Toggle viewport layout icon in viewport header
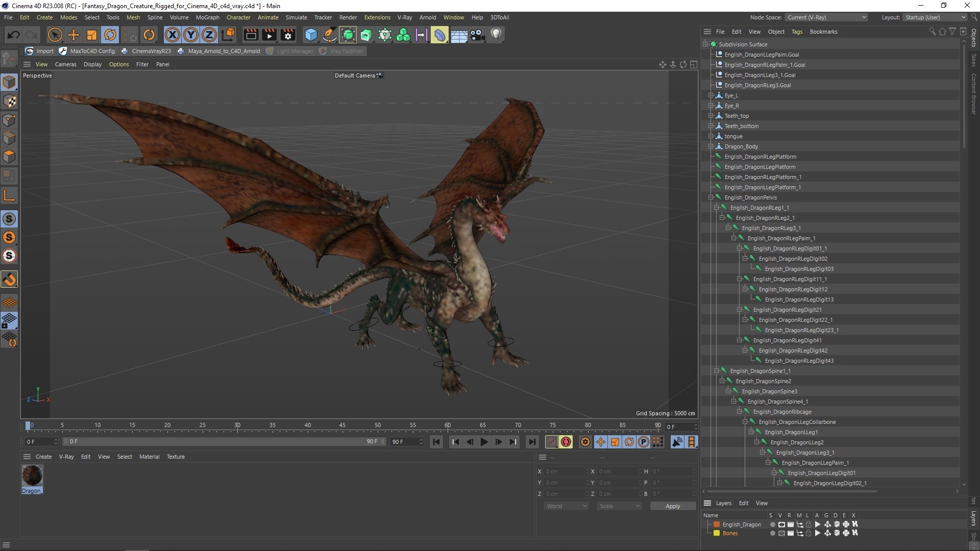This screenshot has width=980, height=551. coord(693,64)
